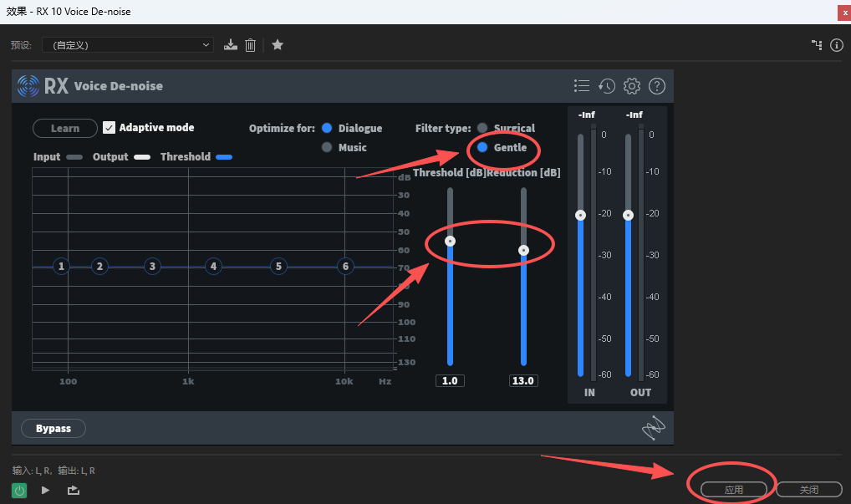Toggle loop export icon next to play
Image resolution: width=851 pixels, height=504 pixels.
(74, 491)
